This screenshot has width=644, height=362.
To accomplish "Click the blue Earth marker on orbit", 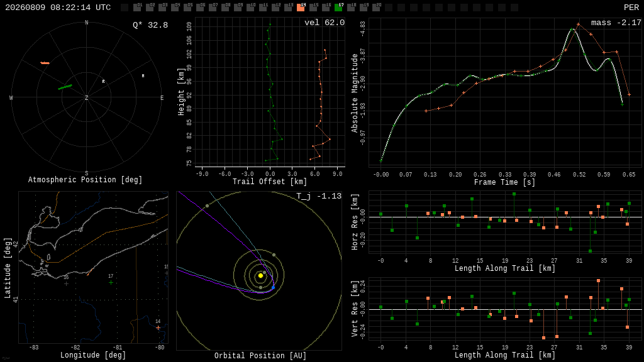I will [x=273, y=287].
